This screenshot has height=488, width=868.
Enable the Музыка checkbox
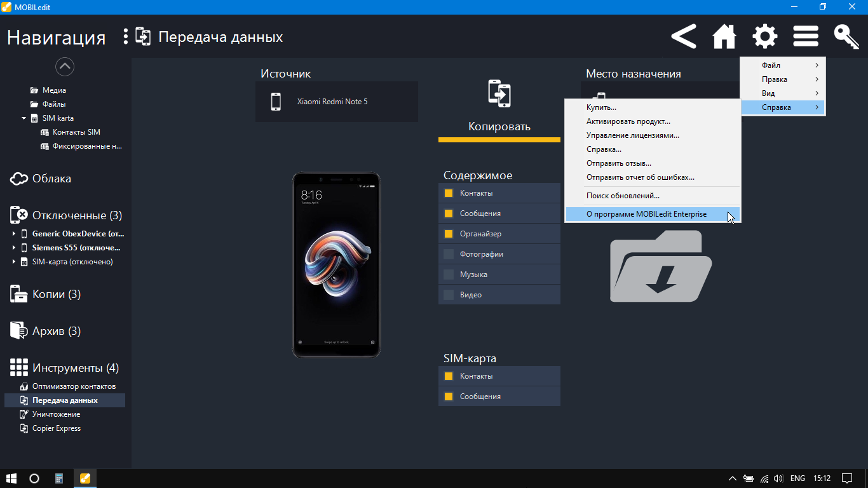click(x=449, y=274)
